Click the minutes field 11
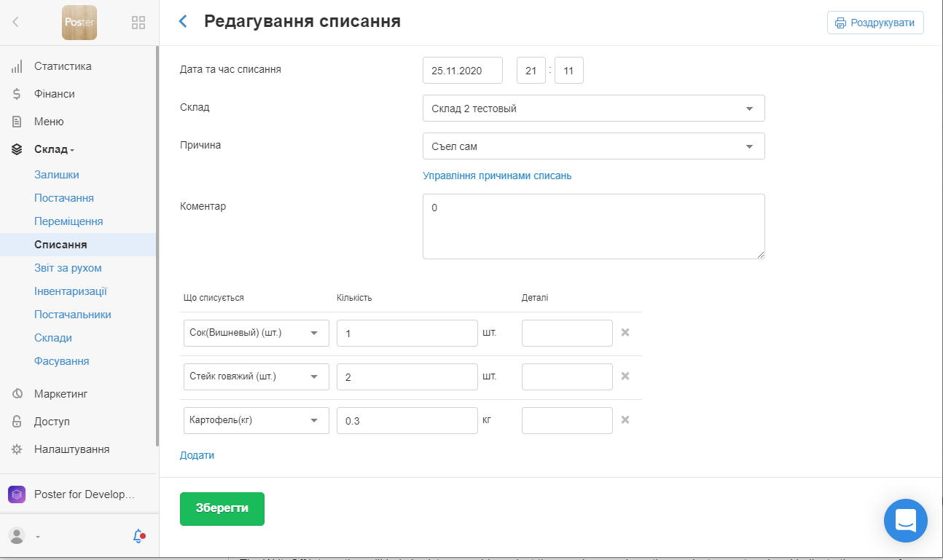 (569, 70)
